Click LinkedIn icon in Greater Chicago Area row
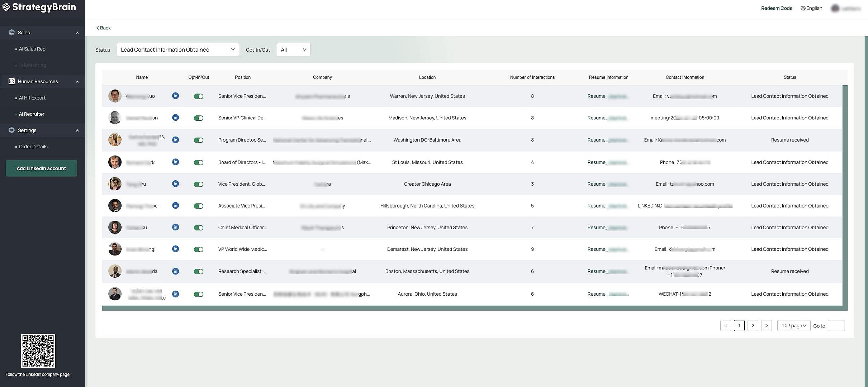868x387 pixels. click(x=175, y=184)
